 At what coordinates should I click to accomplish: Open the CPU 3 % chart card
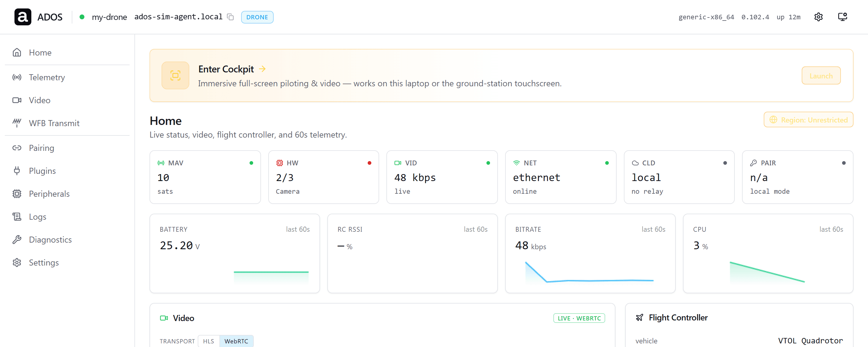click(768, 253)
